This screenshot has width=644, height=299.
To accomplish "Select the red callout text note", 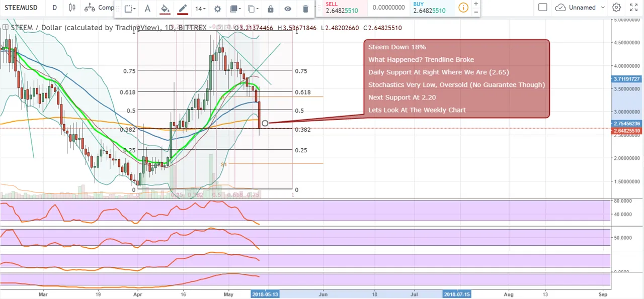I will pyautogui.click(x=456, y=79).
